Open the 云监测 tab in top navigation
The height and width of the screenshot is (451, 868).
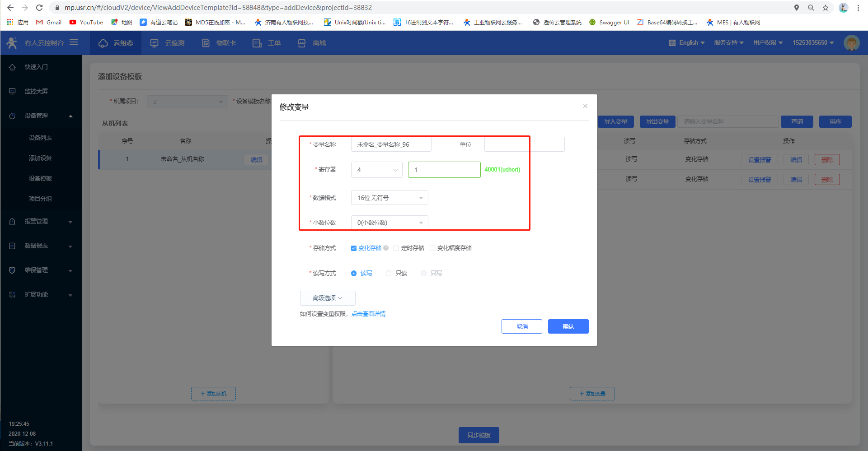168,43
